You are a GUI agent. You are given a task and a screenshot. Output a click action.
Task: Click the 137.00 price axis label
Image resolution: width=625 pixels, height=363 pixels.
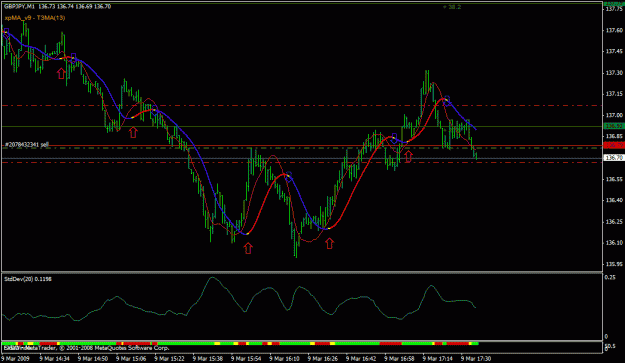tap(614, 115)
